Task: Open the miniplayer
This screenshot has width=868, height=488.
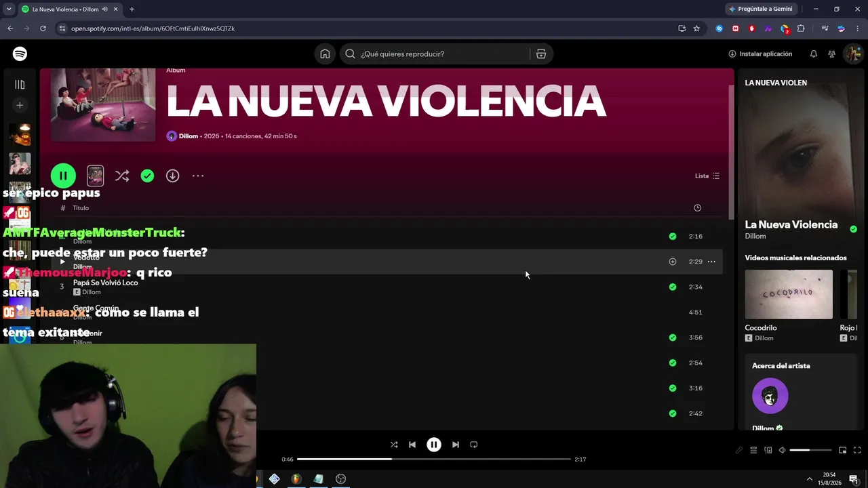Action: pos(842,450)
